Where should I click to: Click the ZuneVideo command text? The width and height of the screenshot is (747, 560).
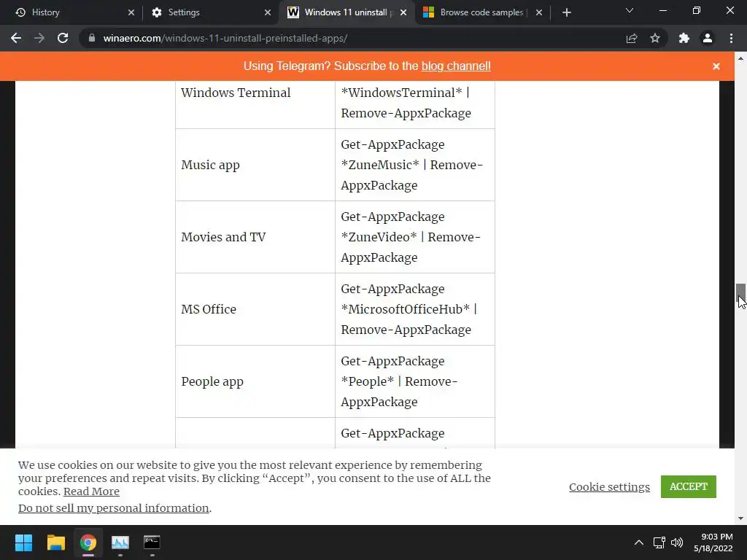[410, 237]
